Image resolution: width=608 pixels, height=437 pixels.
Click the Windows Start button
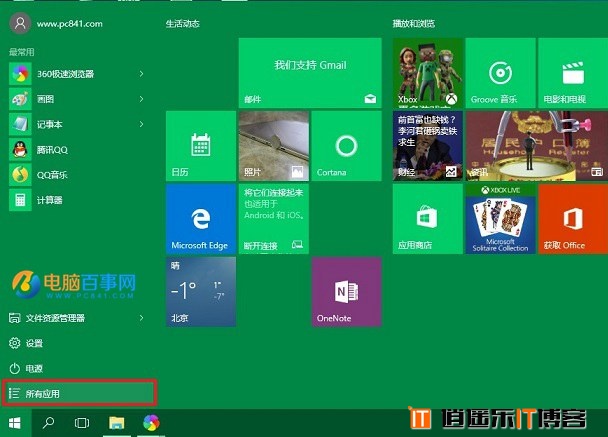coord(15,423)
